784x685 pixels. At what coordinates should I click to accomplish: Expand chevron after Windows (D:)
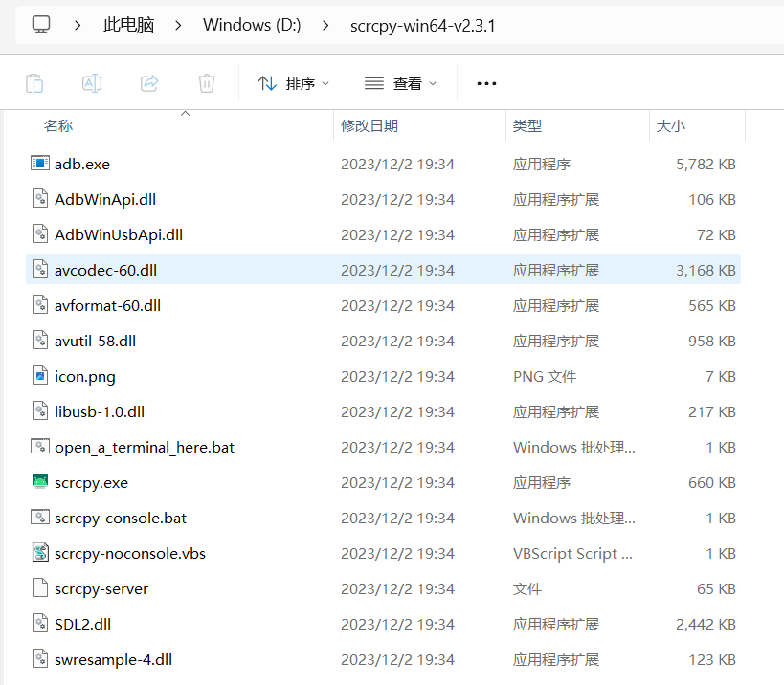click(325, 25)
